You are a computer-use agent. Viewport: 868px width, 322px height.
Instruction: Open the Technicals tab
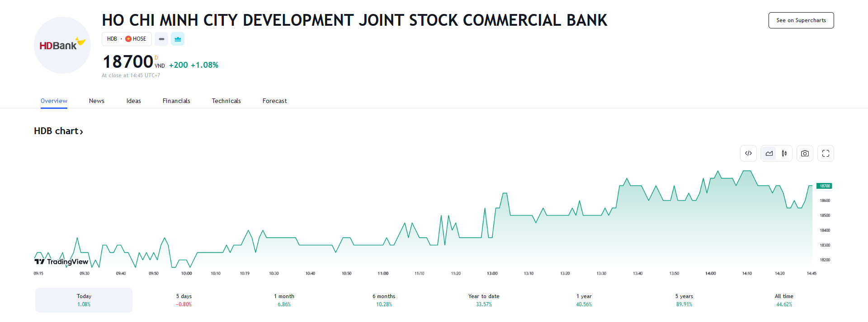226,101
